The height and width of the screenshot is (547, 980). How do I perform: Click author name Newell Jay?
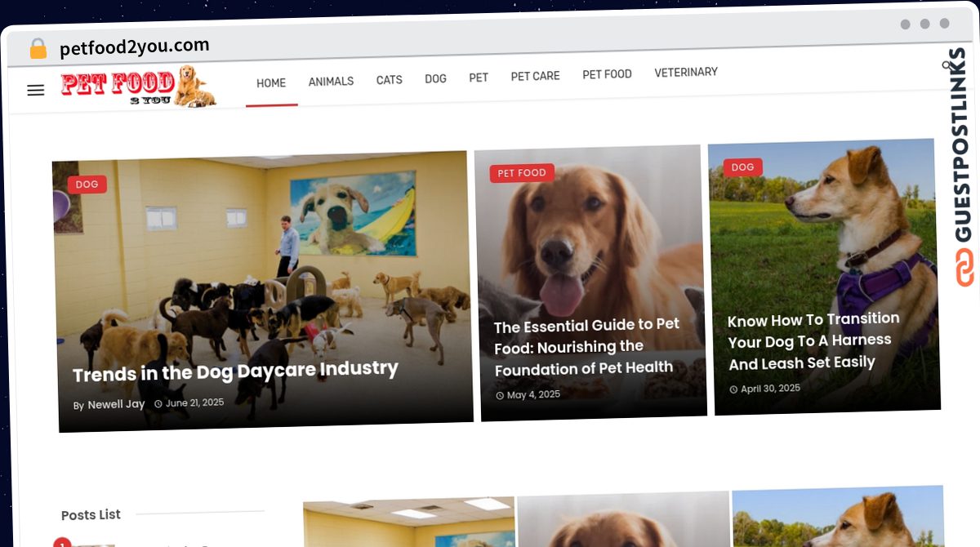[116, 404]
